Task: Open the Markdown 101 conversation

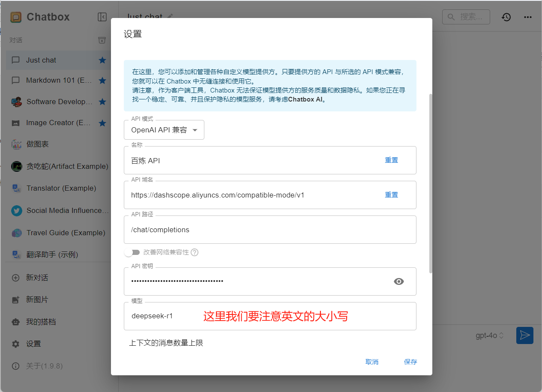Action: click(59, 81)
